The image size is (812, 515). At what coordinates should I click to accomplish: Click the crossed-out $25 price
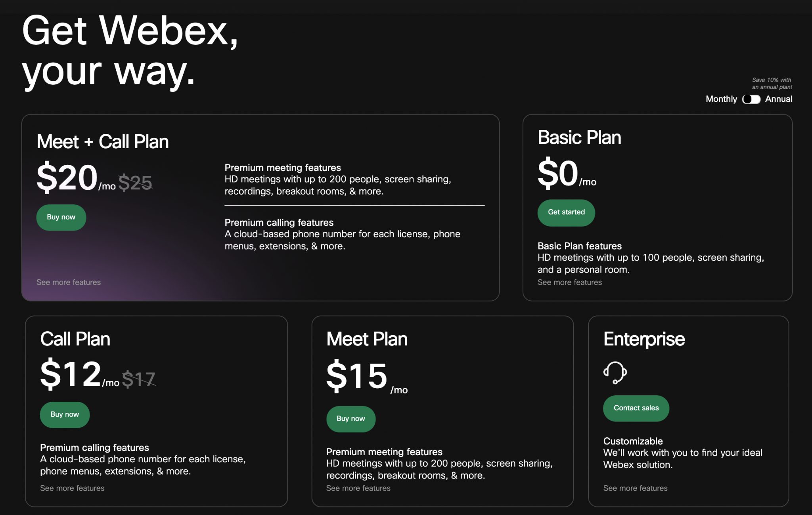coord(136,183)
